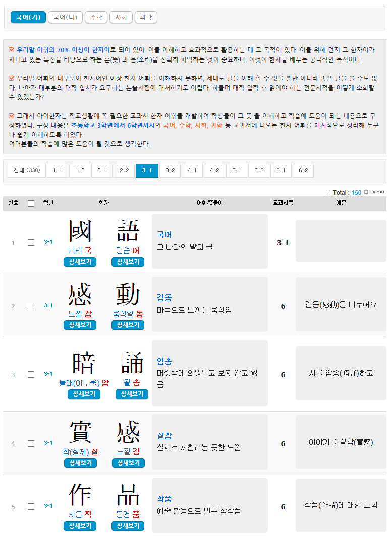Click the 實 hanja character in row 4

pyautogui.click(x=80, y=433)
